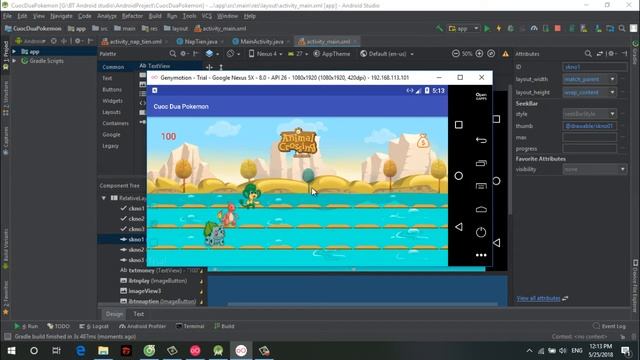Stop the app with the red square
This screenshot has width=640, height=360.
pos(558,29)
